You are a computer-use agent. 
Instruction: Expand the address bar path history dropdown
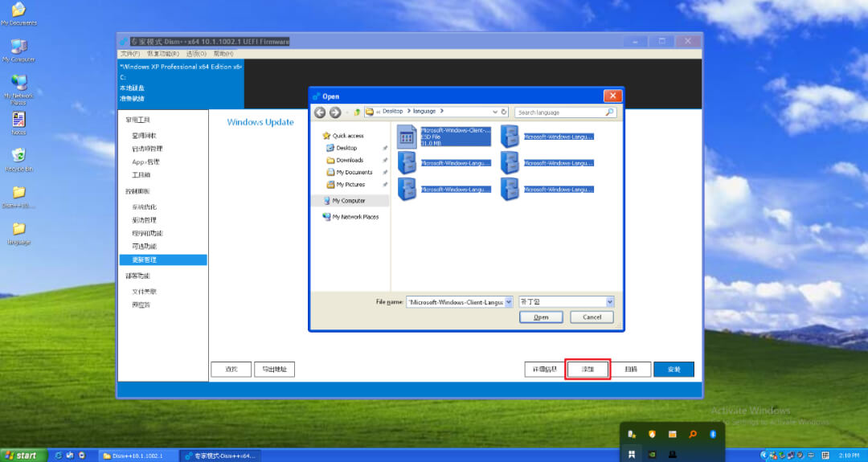494,112
